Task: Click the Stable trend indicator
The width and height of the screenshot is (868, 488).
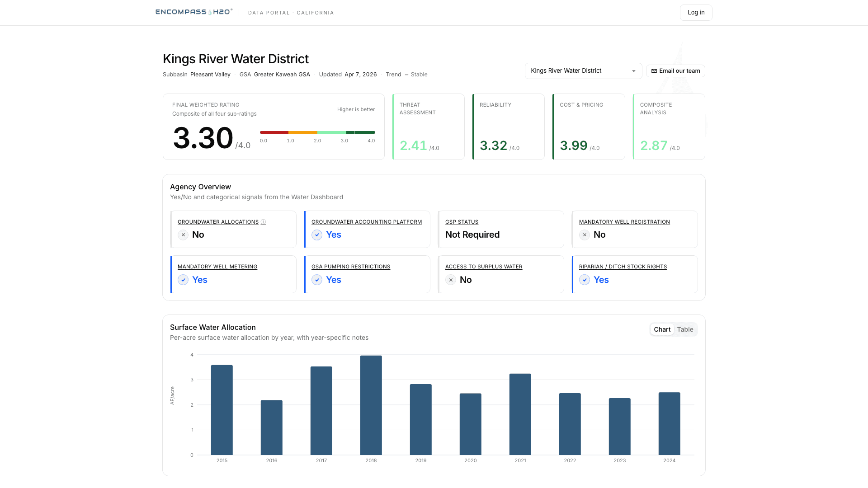Action: pos(416,75)
